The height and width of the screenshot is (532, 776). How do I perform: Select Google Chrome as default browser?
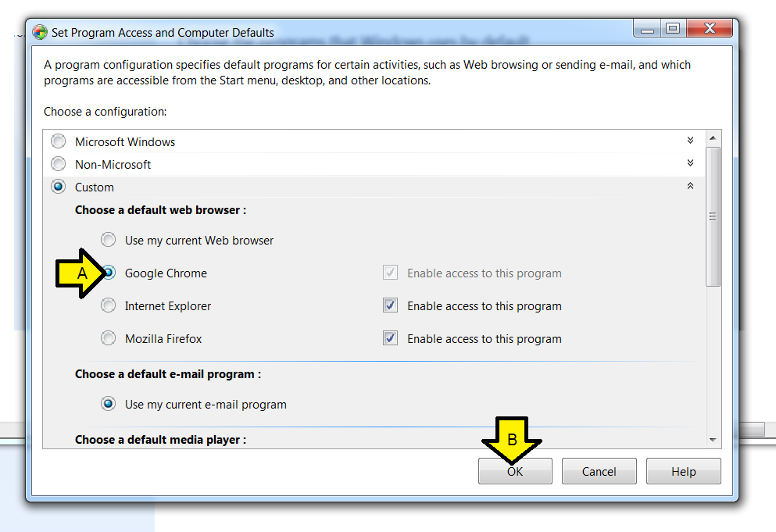click(109, 273)
